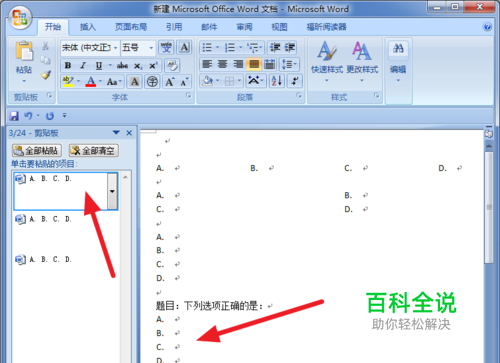The image size is (500, 363).
Task: Open the Line Spacing menu
Action: click(289, 64)
